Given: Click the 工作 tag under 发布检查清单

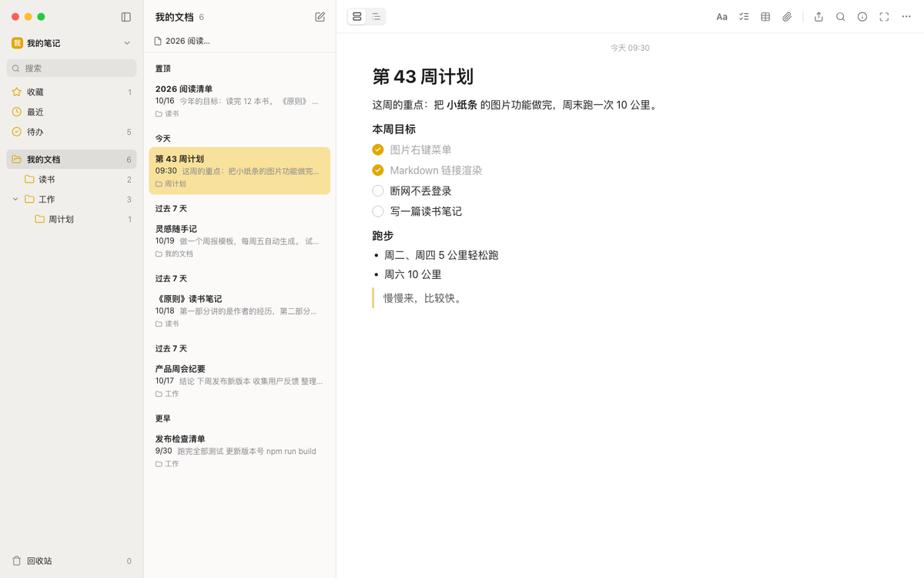Looking at the screenshot, I should (167, 464).
